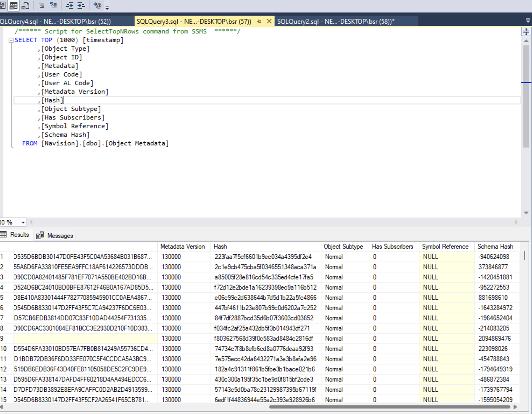Comment out the selected lines

[42, 5]
